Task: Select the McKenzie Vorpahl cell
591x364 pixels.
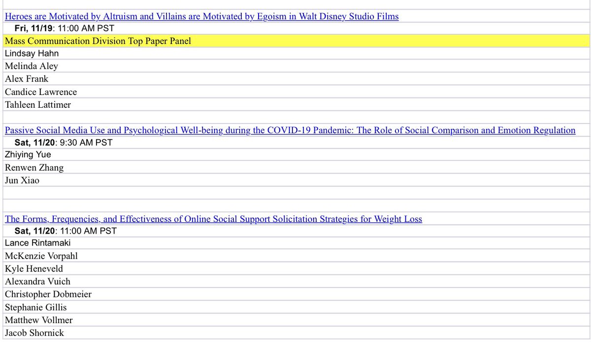Action: (296, 256)
